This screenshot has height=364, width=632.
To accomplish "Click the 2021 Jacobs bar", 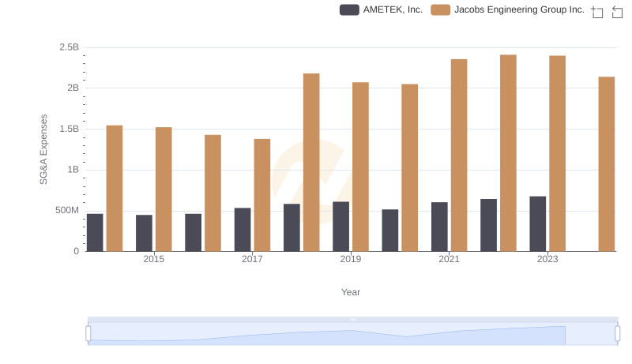I will pos(459,156).
